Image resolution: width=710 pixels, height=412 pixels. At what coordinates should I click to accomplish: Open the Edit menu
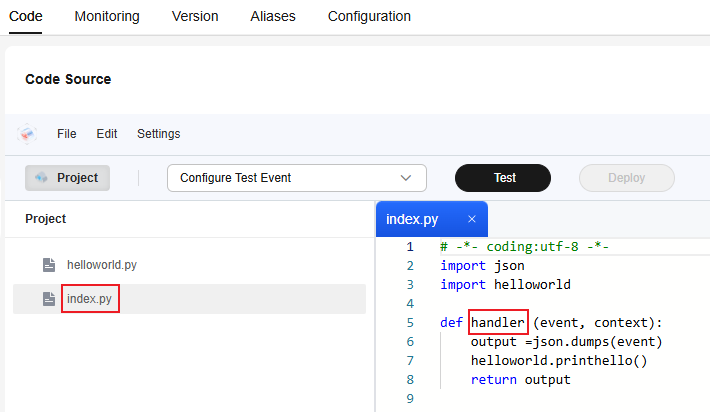click(x=107, y=134)
